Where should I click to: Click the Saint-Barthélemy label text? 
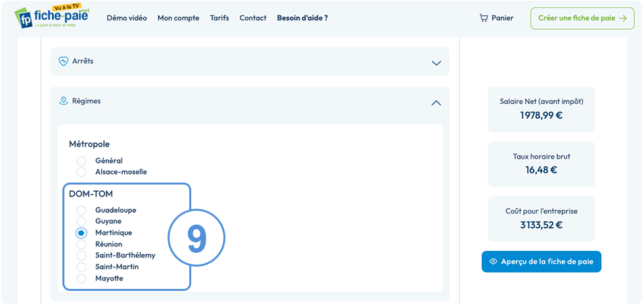click(x=126, y=255)
